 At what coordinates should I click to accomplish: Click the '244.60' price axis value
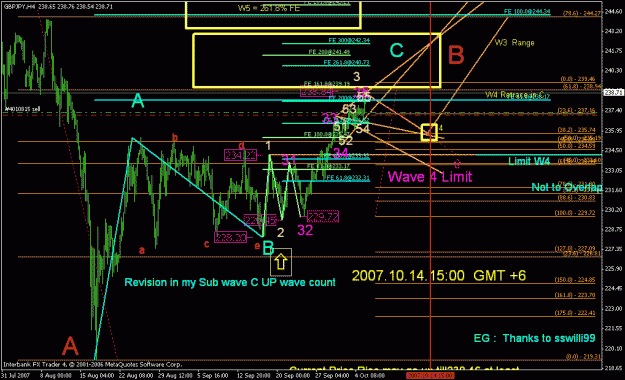click(x=614, y=12)
